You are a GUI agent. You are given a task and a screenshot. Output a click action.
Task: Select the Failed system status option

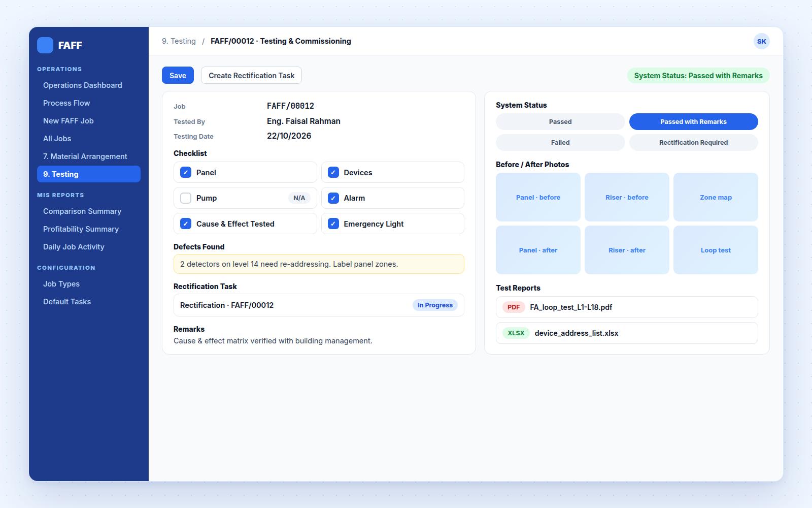(x=560, y=143)
